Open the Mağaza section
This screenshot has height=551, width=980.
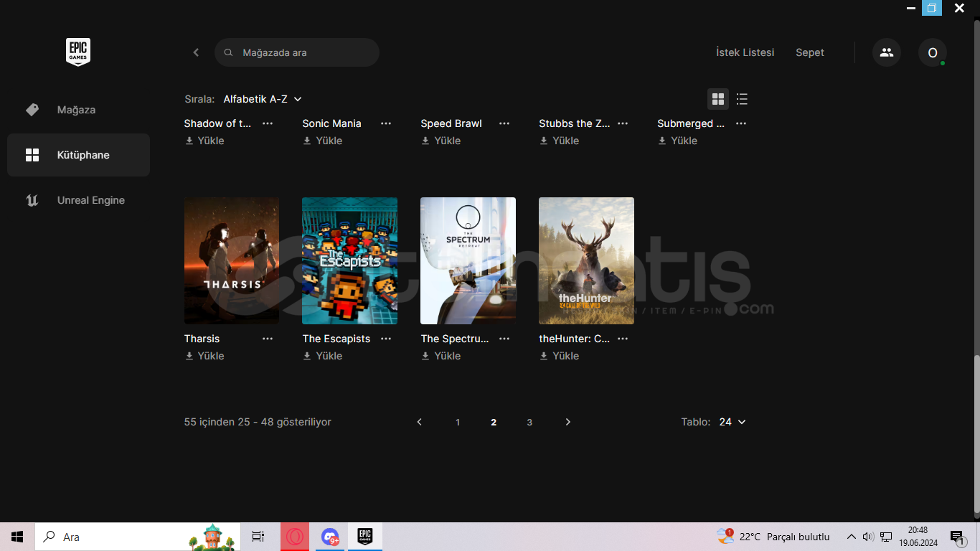[x=78, y=110]
